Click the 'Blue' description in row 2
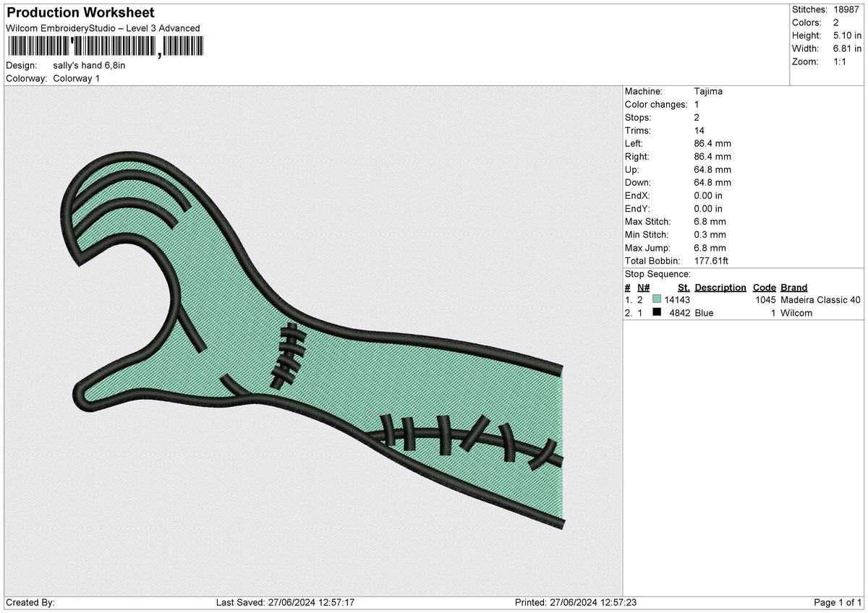 click(x=704, y=313)
